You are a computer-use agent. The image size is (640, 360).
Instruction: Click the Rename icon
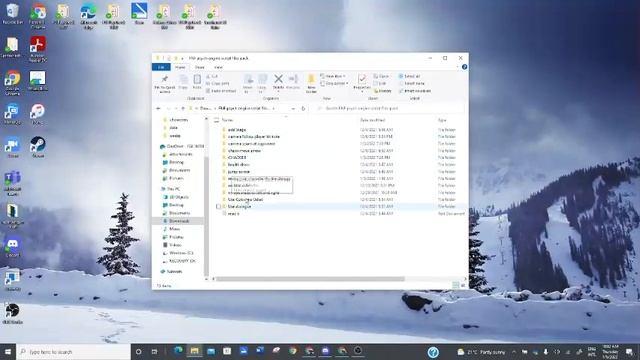click(x=293, y=81)
